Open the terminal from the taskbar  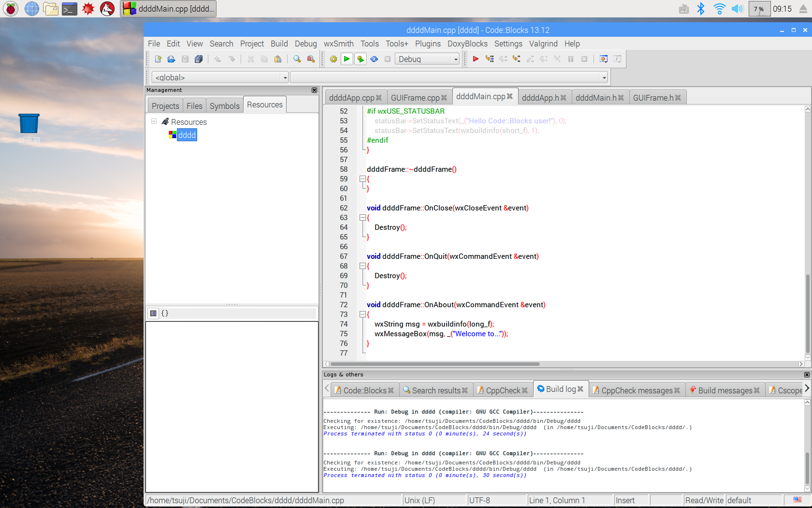click(x=70, y=9)
